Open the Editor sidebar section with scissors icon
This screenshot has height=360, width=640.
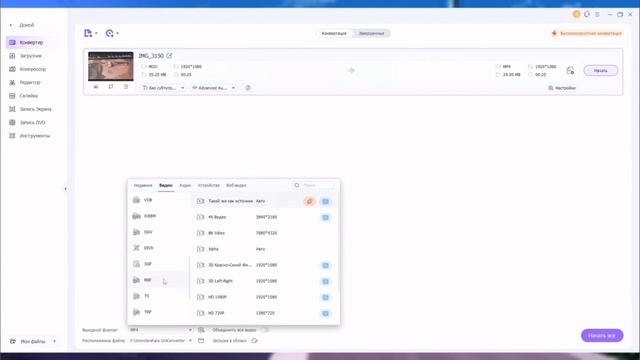point(30,82)
